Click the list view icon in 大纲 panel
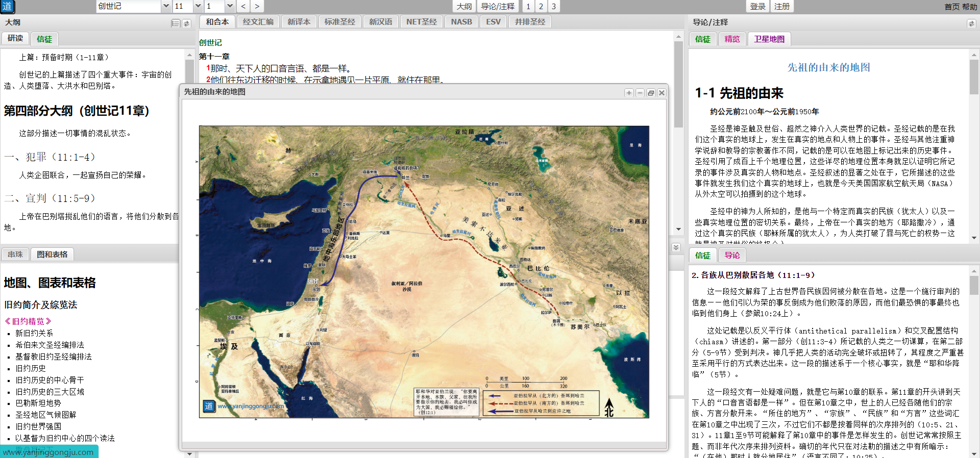This screenshot has height=458, width=980. pos(176,23)
